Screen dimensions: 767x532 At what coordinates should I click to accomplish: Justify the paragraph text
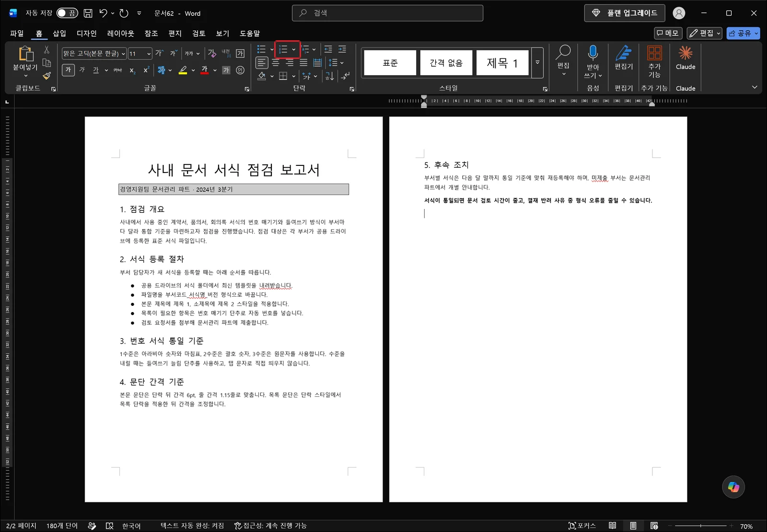[x=303, y=63]
